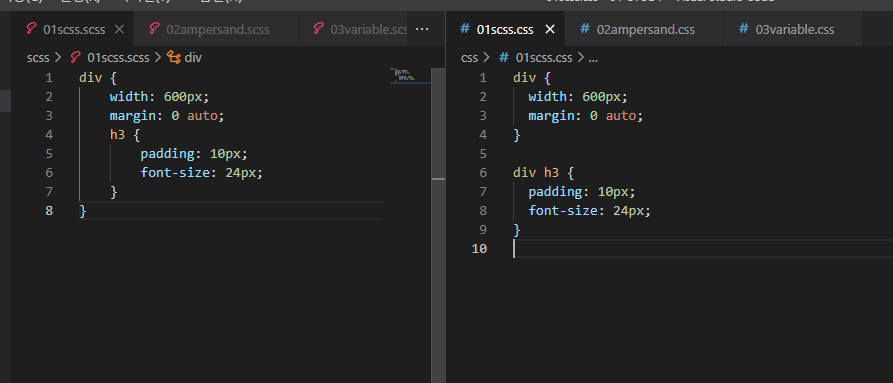Open the 03variable.css tab
The width and height of the screenshot is (893, 383).
click(x=793, y=30)
